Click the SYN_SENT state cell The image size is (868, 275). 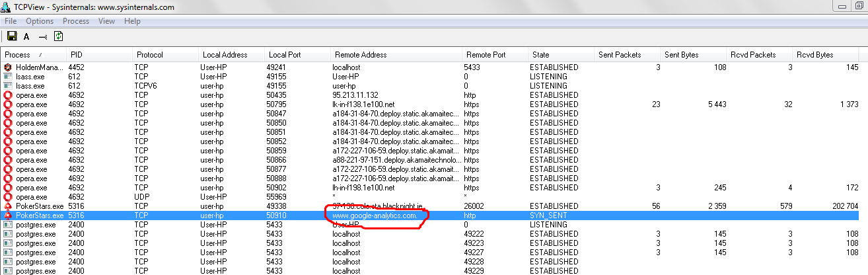click(550, 216)
